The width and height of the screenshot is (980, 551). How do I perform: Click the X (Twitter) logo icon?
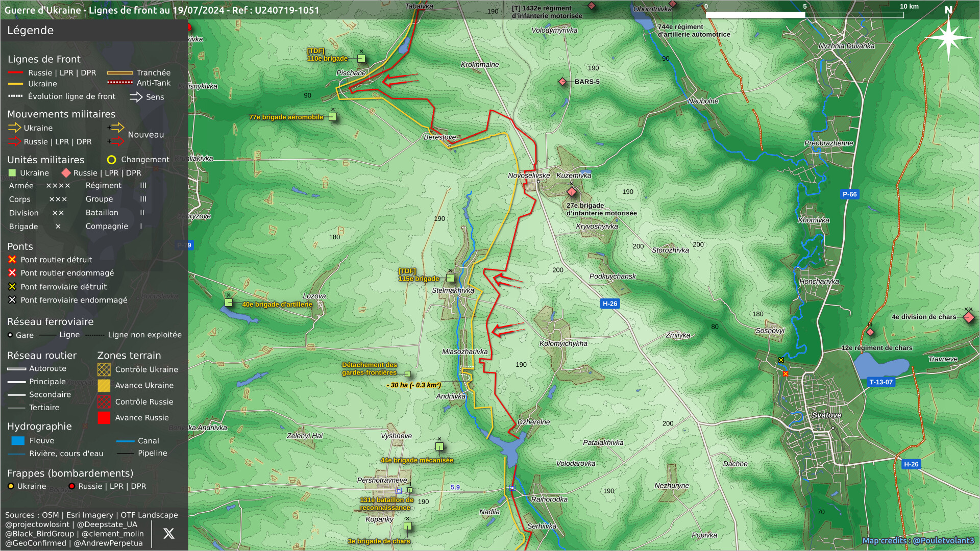click(x=168, y=534)
